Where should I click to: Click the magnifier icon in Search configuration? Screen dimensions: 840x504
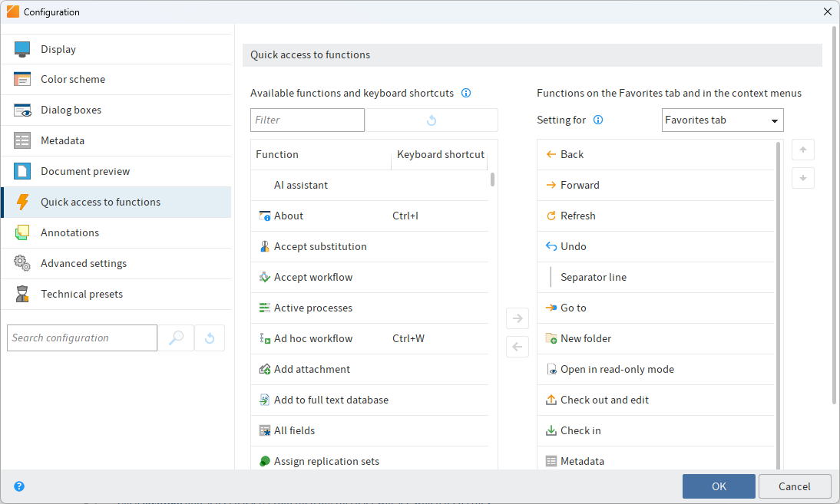point(177,338)
